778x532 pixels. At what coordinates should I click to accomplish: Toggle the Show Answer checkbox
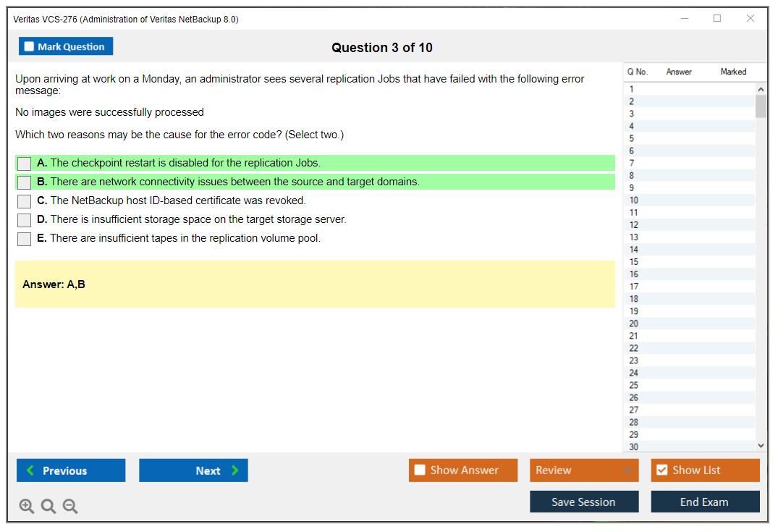click(420, 470)
